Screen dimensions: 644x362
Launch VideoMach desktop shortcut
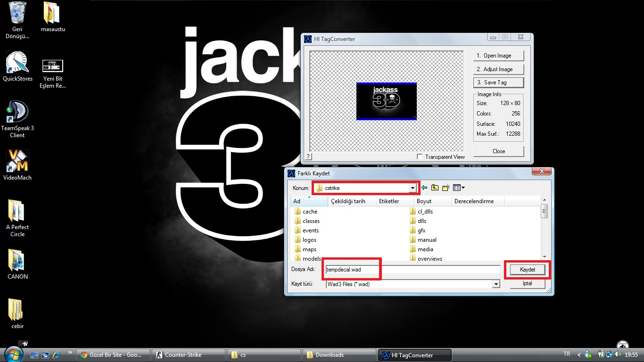click(17, 165)
